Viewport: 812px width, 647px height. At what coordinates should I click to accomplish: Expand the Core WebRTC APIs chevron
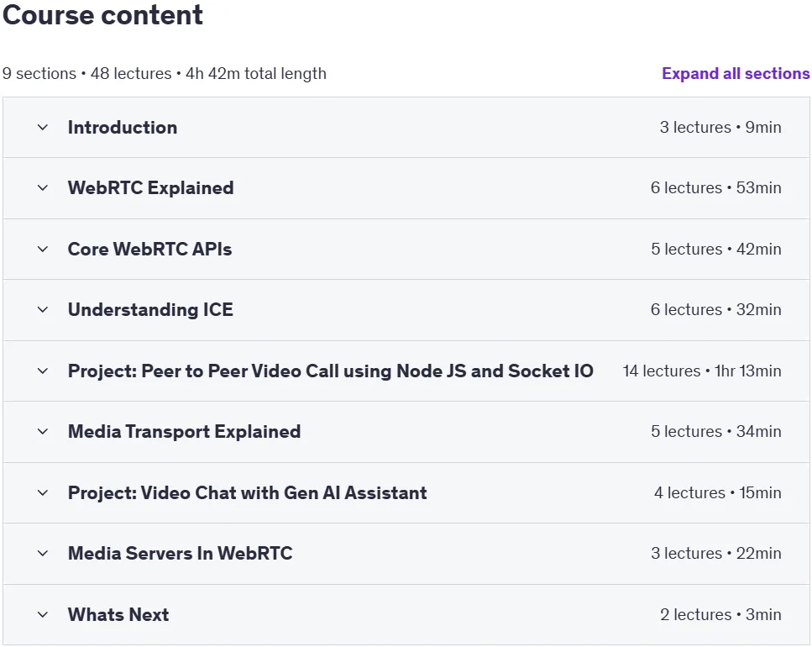(x=43, y=250)
